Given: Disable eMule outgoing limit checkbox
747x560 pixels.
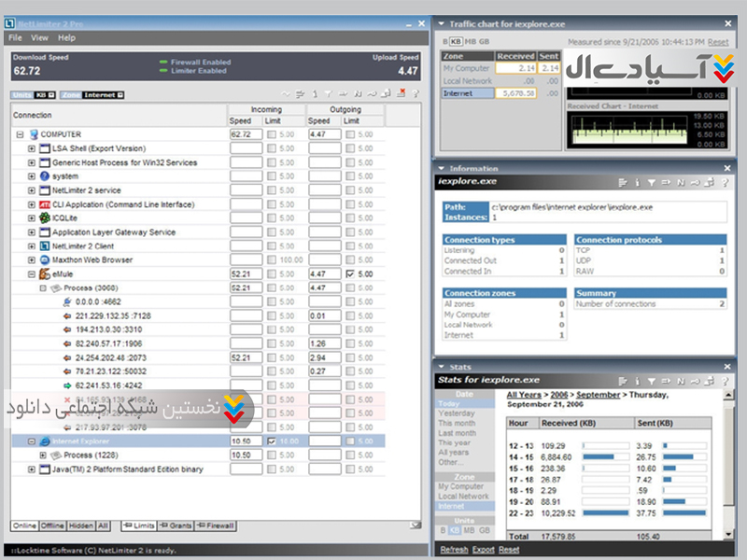Looking at the screenshot, I should click(349, 274).
